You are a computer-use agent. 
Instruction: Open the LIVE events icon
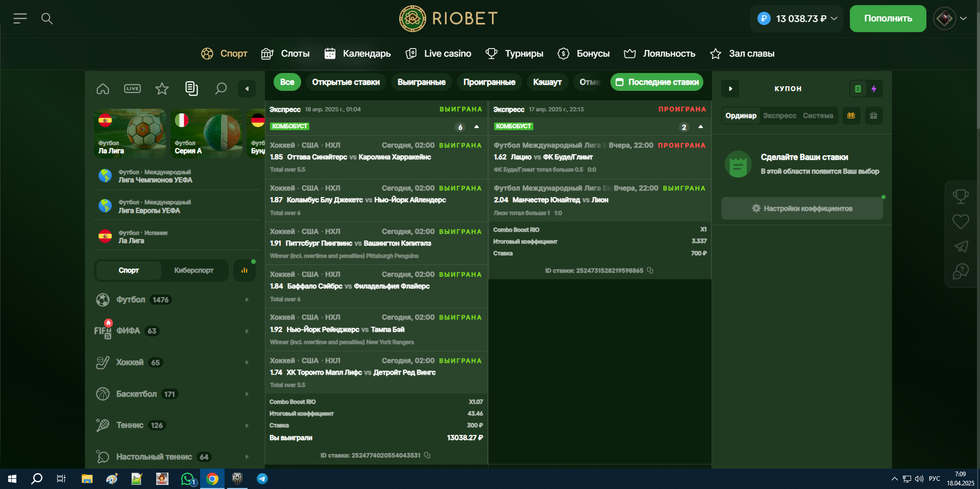(x=132, y=89)
